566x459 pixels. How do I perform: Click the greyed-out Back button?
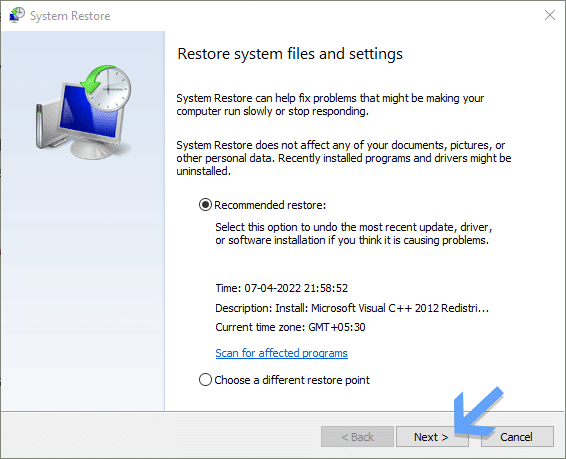(x=357, y=437)
